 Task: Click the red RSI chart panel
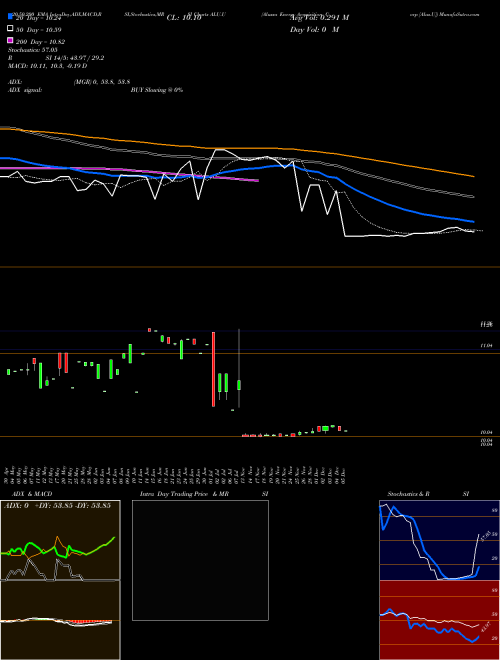point(439,620)
